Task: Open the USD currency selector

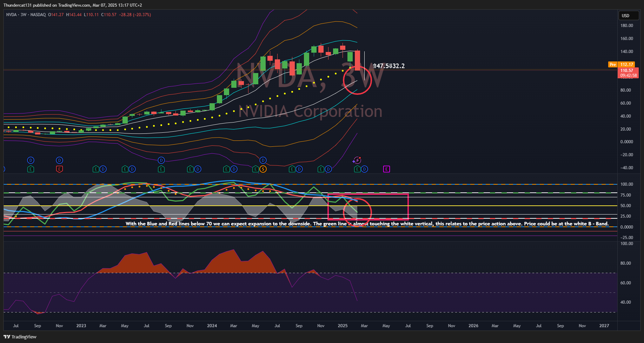Action: [x=629, y=15]
